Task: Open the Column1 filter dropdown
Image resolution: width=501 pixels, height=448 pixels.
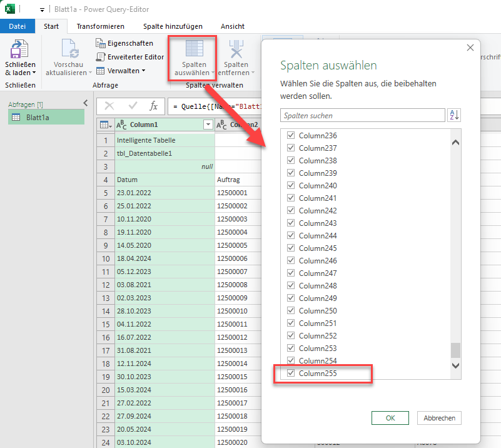Action: coord(208,125)
